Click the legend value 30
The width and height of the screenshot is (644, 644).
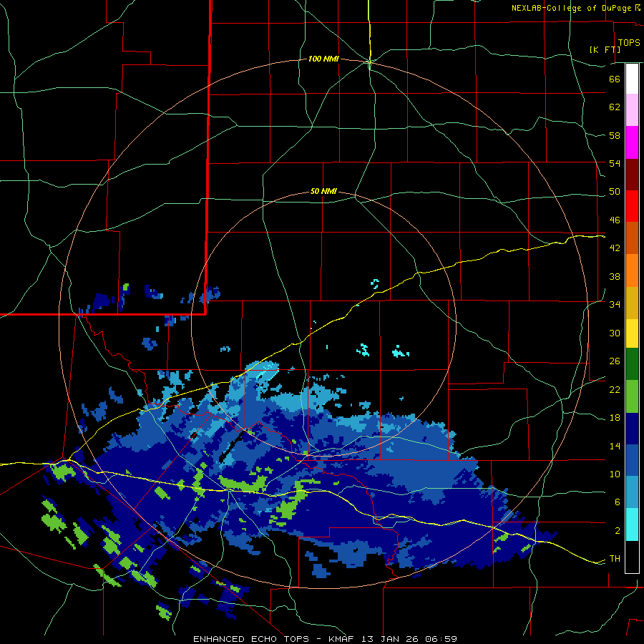615,333
